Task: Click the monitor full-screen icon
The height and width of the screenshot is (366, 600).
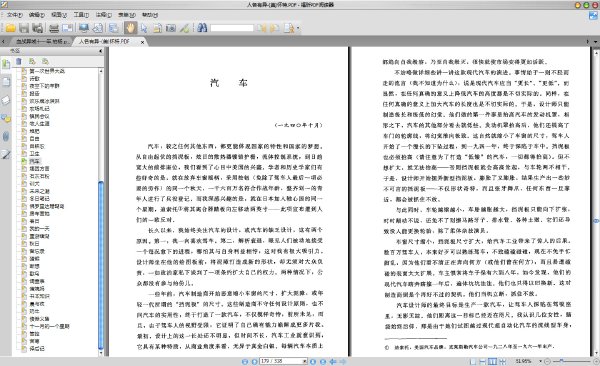Action: 84,28
